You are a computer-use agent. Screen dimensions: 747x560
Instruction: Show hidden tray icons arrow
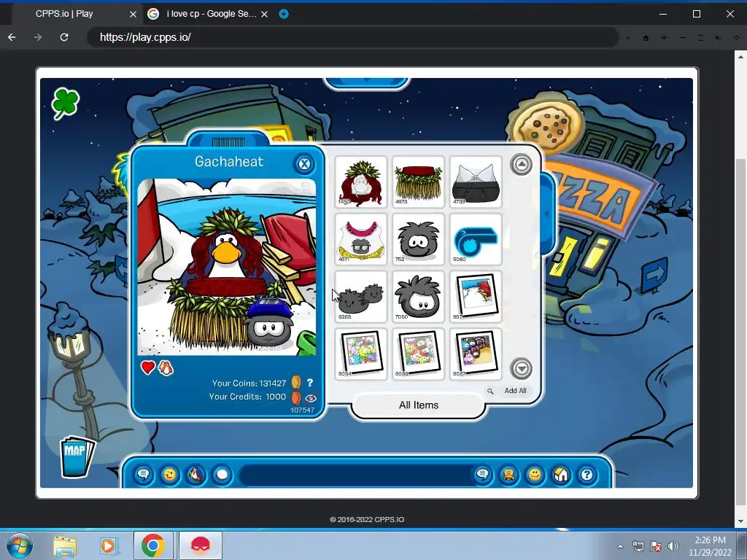point(620,547)
